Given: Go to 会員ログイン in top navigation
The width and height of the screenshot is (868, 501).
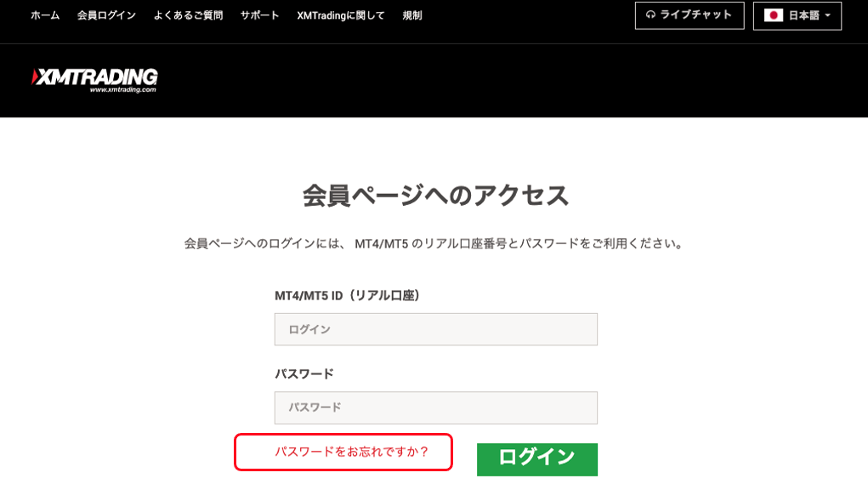Looking at the screenshot, I should 106,15.
